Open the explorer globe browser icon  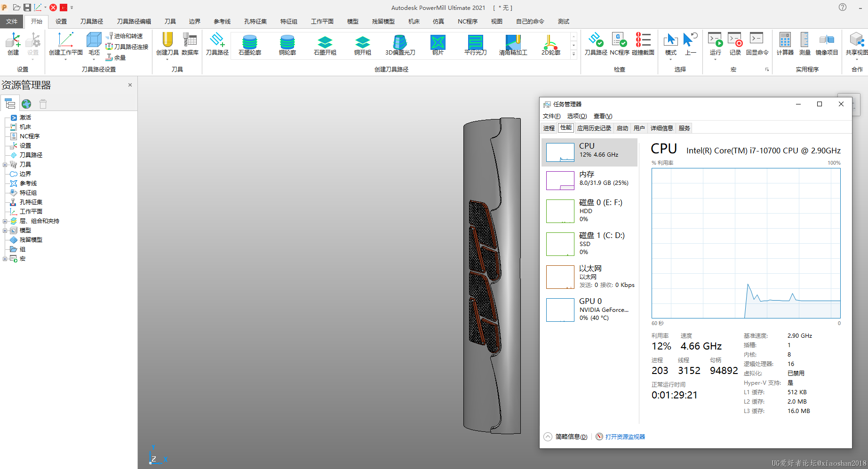26,103
